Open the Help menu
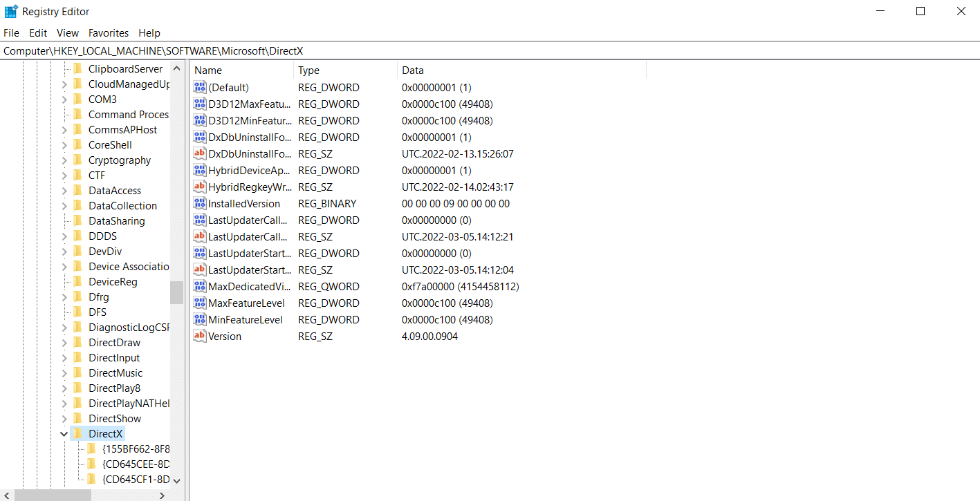Image resolution: width=980 pixels, height=501 pixels. (x=149, y=33)
